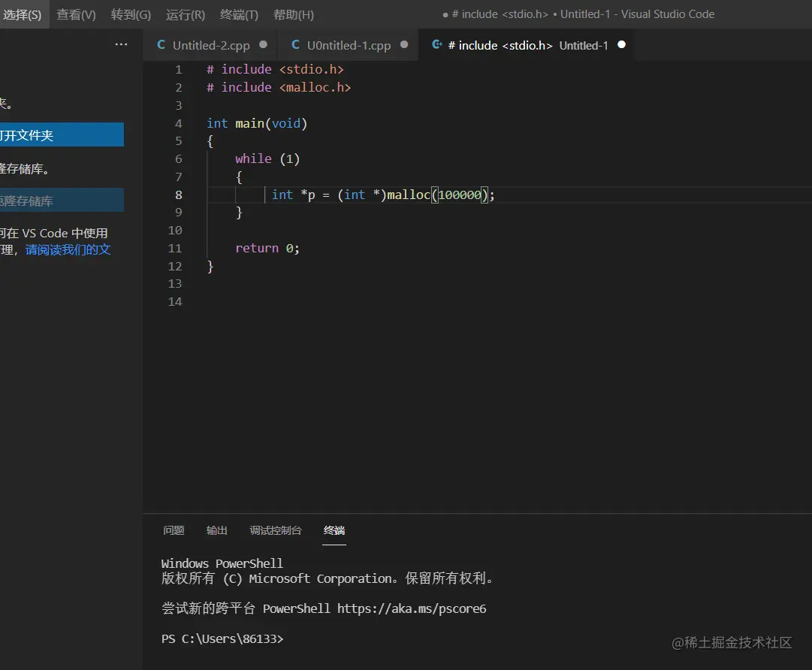This screenshot has height=670, width=812.
Task: Open the 调试控制台 panel
Action: tap(276, 530)
